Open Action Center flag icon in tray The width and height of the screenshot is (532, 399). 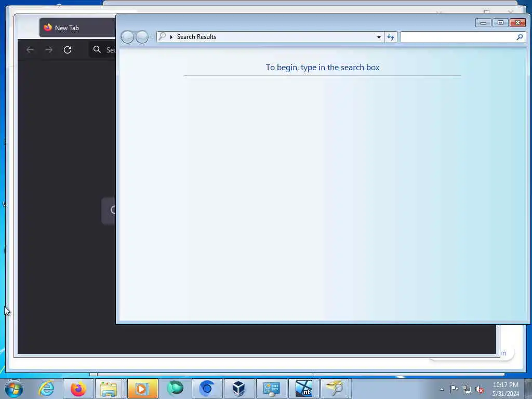(454, 389)
